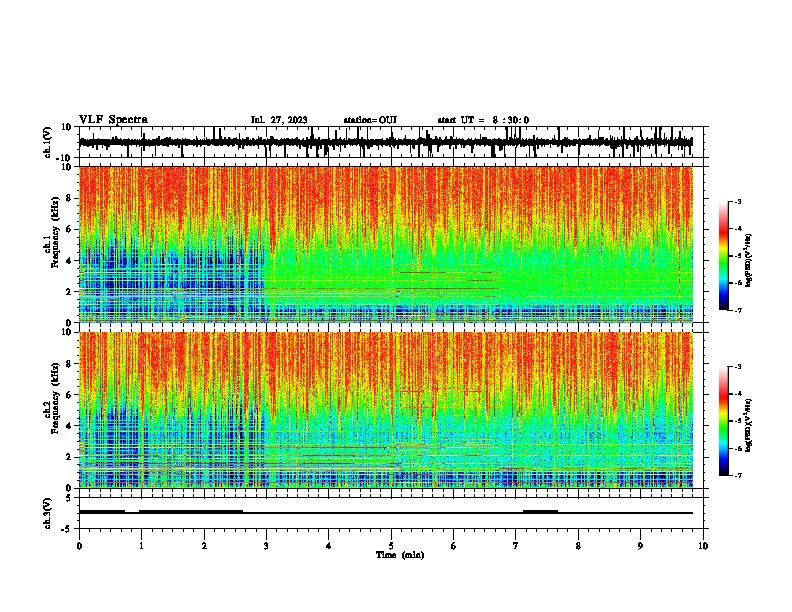Click the 4 kHz tick on ch.1 frequency axis

point(69,261)
